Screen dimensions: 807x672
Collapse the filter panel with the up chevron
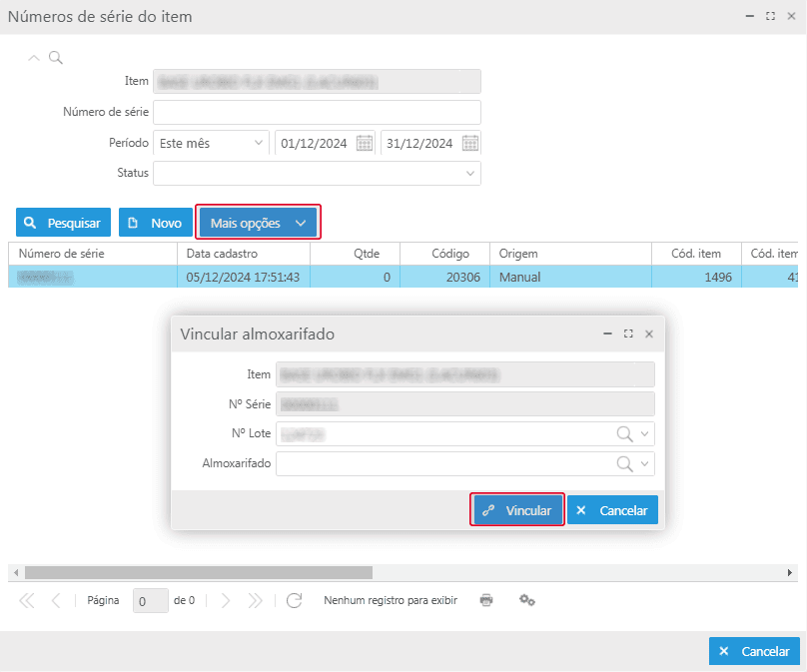click(x=35, y=58)
